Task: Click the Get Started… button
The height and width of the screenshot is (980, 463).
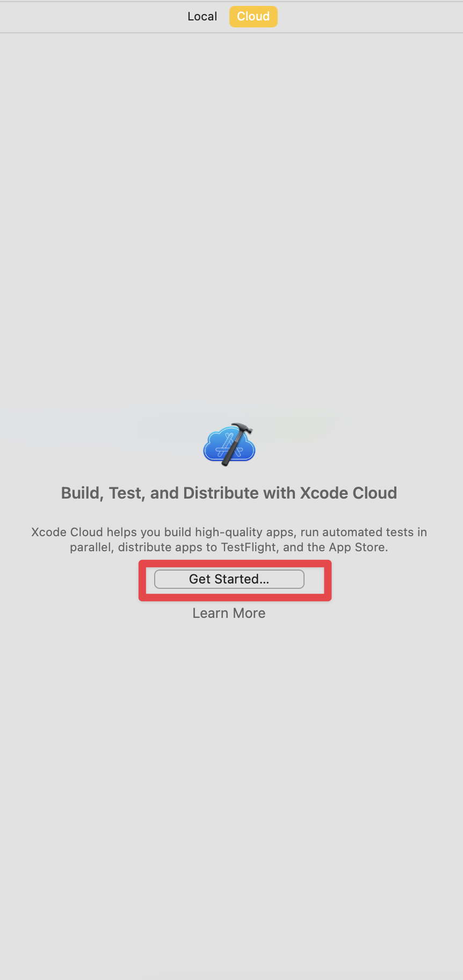Action: coord(229,579)
